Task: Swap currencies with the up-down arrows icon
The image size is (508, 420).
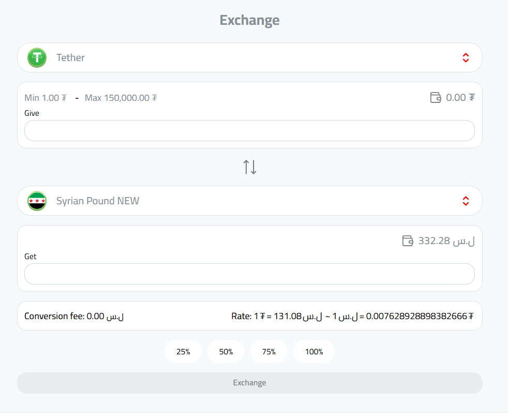Action: click(250, 167)
